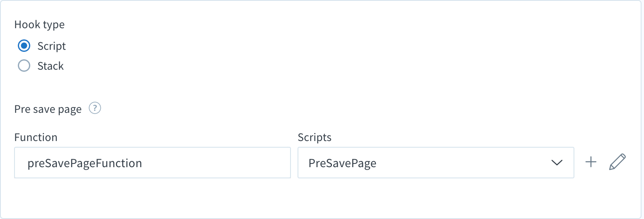644x219 pixels.
Task: Open the Scripts combo box
Action: tap(436, 163)
